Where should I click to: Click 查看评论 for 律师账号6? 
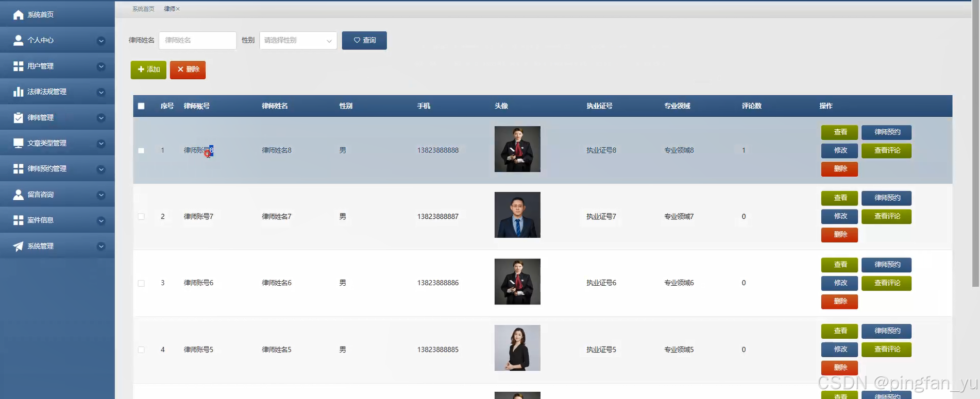pyautogui.click(x=886, y=283)
